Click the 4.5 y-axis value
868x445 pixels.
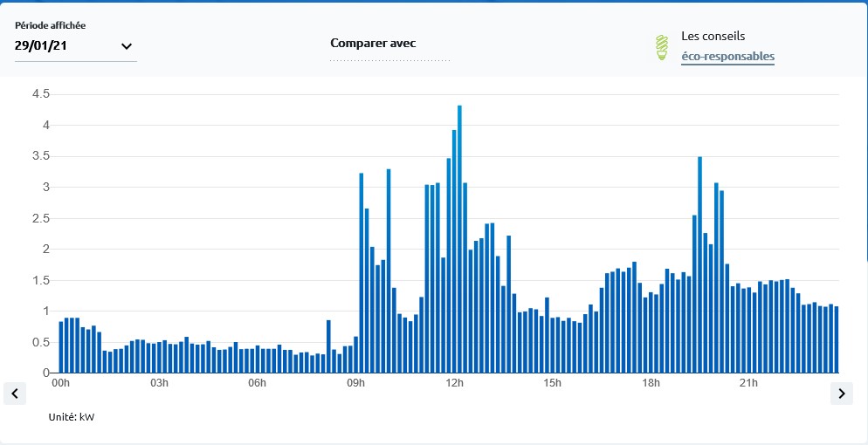coord(42,94)
